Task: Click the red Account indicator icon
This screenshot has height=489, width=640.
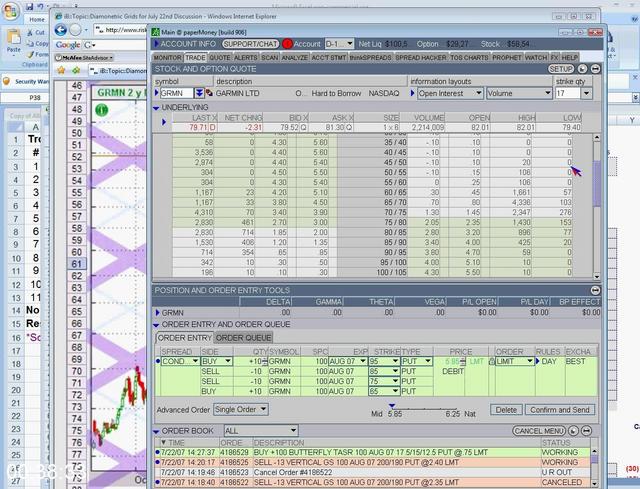Action: [x=287, y=44]
